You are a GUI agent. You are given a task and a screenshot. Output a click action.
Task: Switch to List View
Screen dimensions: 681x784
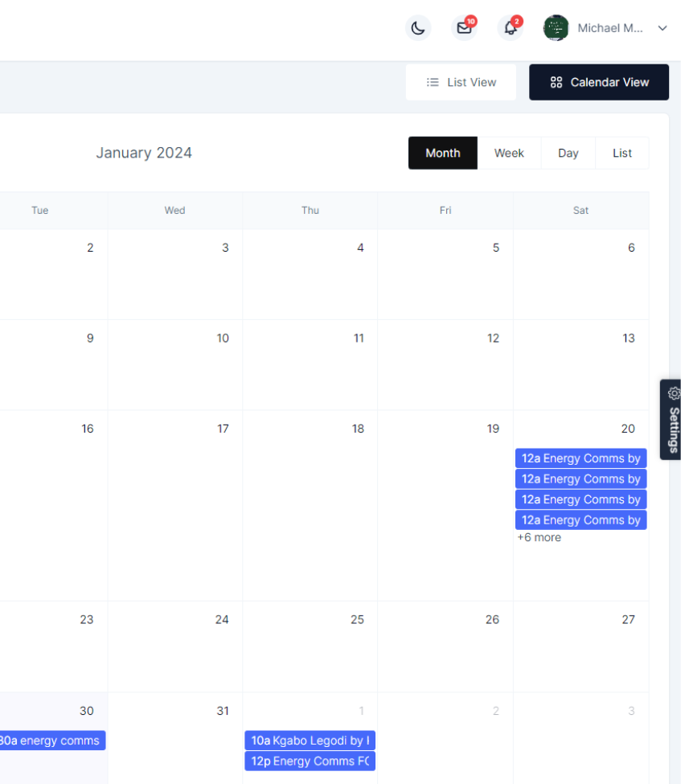461,82
